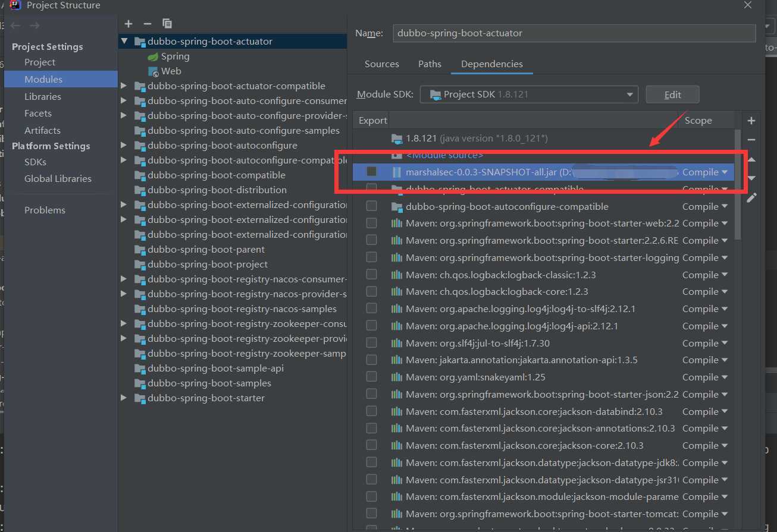Click the marshalsec jar library icon

pos(396,172)
